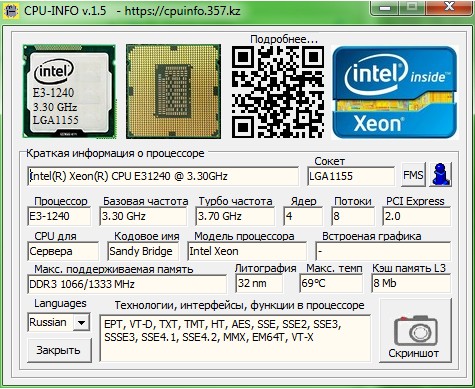Click the Подробнее label above the QR code
This screenshot has width=475, height=389.
click(284, 39)
